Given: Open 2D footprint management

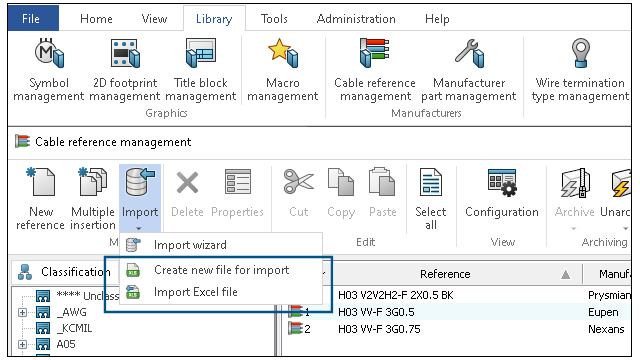Looking at the screenshot, I should click(125, 69).
